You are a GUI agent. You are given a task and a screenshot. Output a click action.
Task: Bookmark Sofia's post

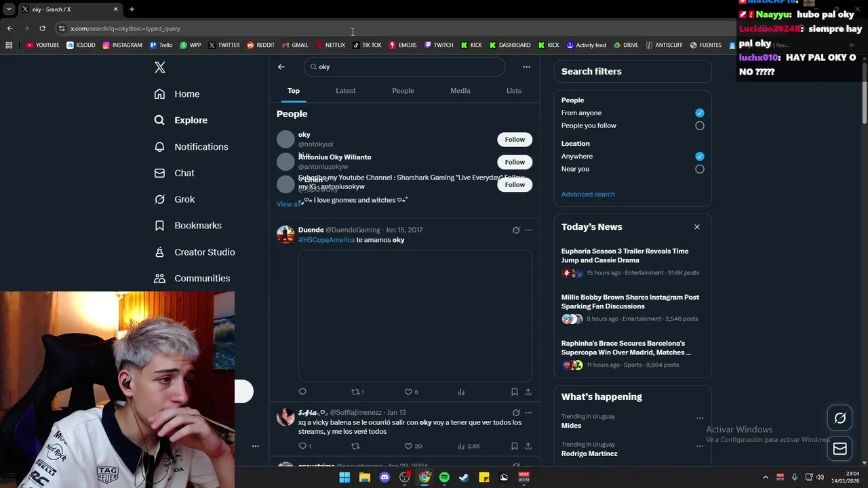pyautogui.click(x=515, y=446)
